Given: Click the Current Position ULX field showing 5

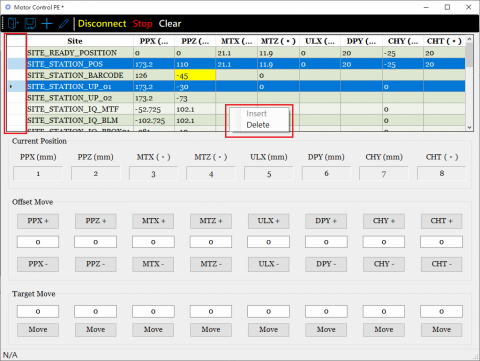Looking at the screenshot, I should pos(269,174).
